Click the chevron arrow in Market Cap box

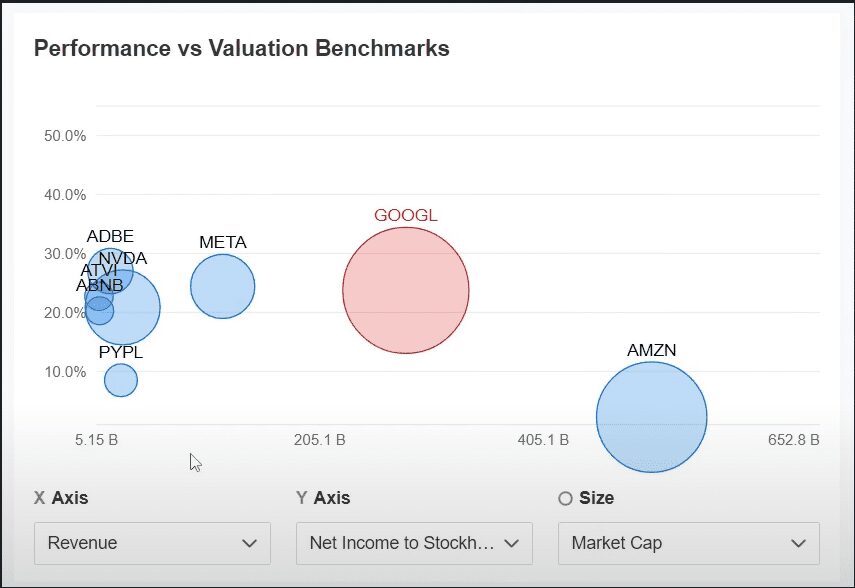798,543
